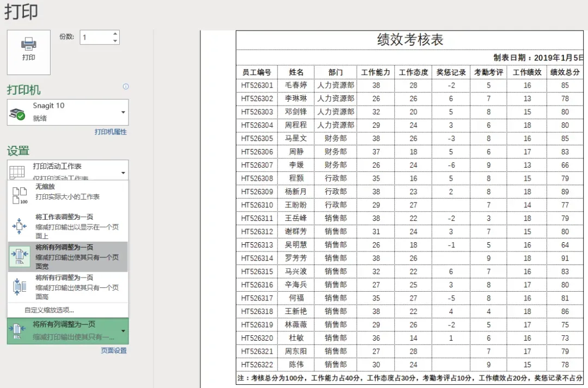Click the name 辛海兵 in preview
This screenshot has height=388, width=588.
[x=296, y=285]
